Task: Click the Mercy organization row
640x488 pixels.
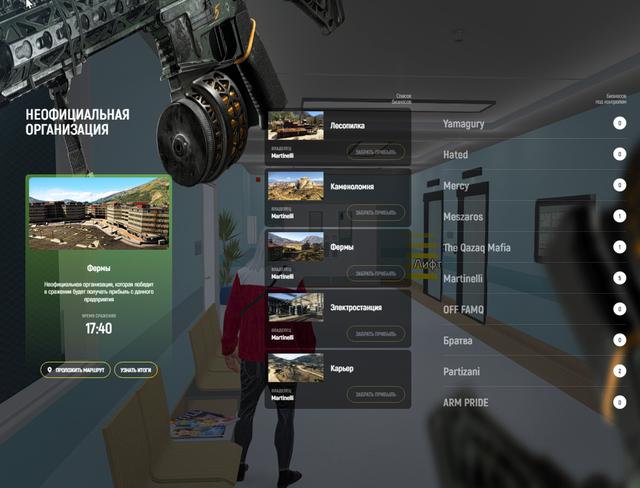Action: click(x=535, y=185)
